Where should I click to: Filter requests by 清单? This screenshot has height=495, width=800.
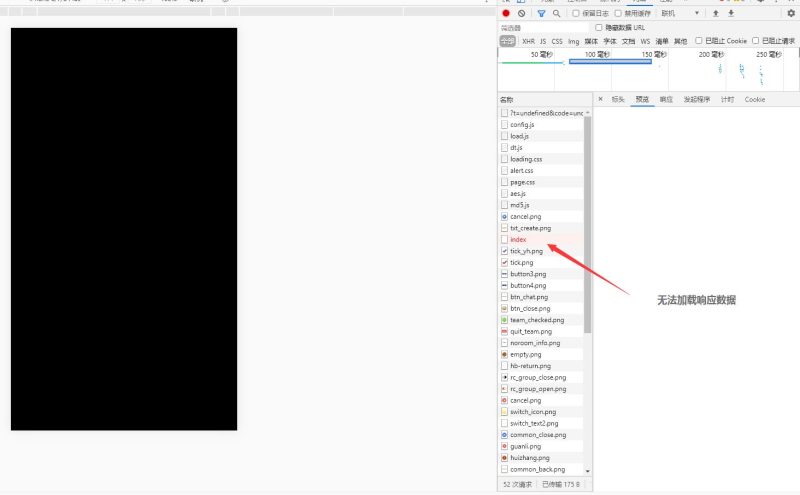662,41
